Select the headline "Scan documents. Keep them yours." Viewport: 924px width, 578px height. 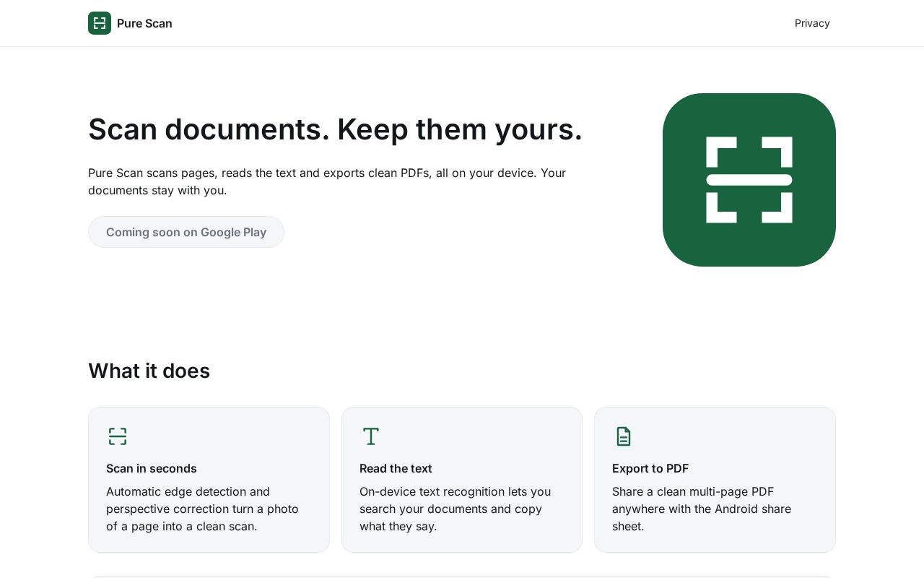(335, 129)
